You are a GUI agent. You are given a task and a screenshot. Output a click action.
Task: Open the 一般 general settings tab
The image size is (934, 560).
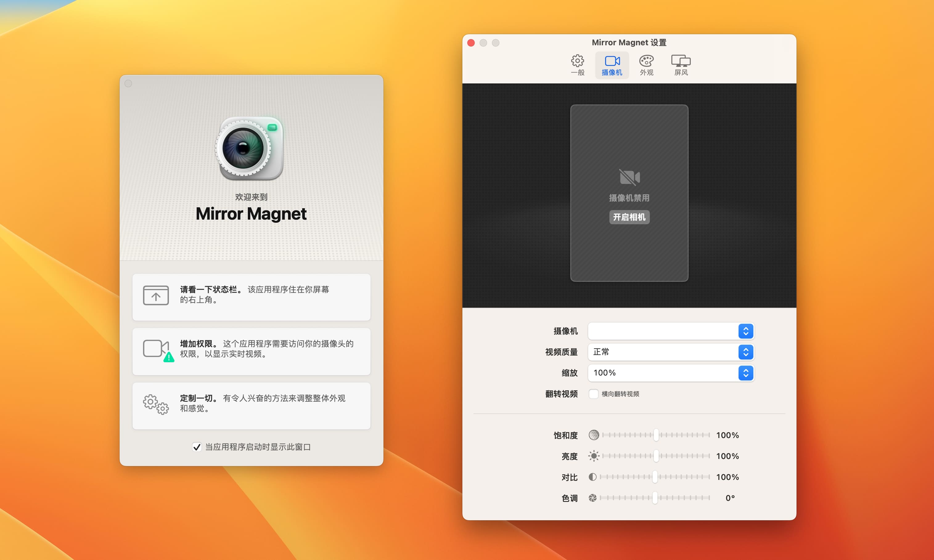(577, 65)
